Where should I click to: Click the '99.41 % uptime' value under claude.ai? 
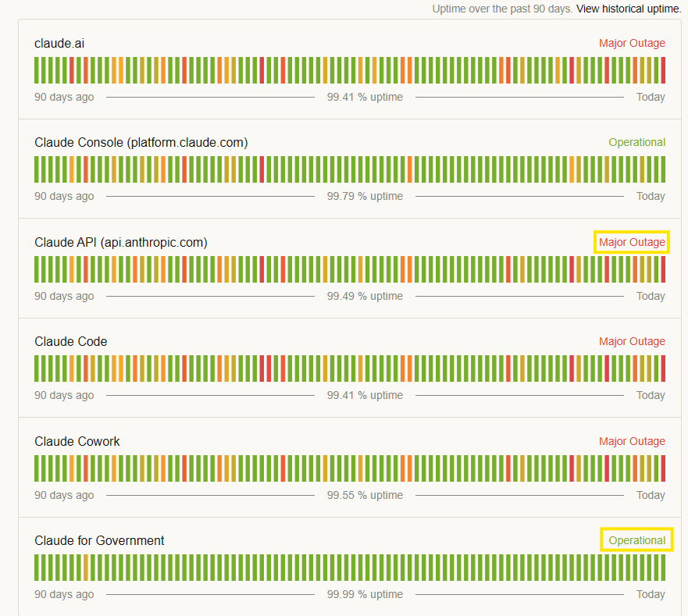pos(365,97)
